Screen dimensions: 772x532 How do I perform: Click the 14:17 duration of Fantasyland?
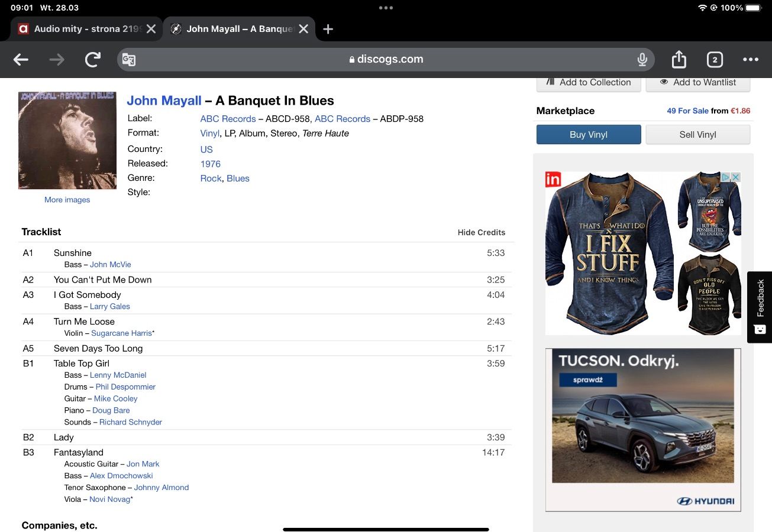tap(493, 453)
